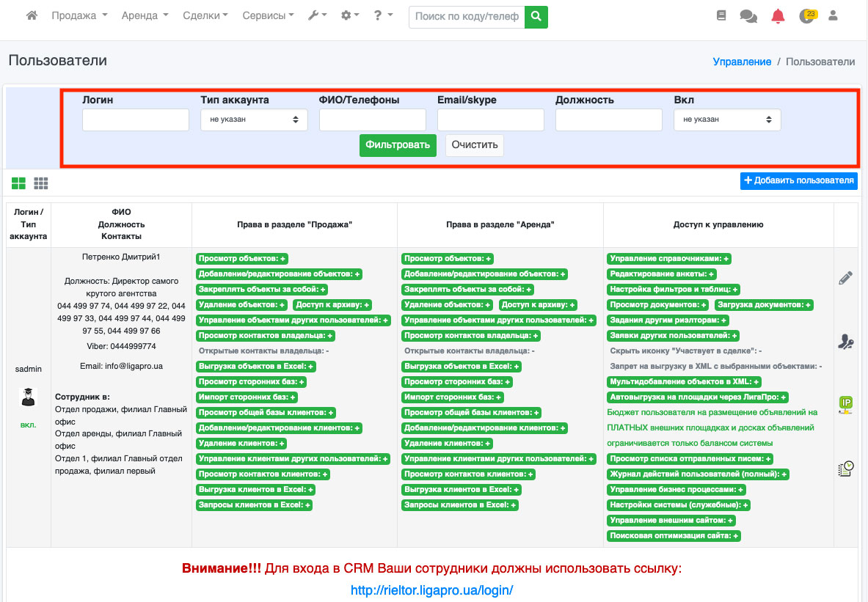The image size is (868, 602).
Task: Open the chat messages icon
Action: [x=748, y=16]
